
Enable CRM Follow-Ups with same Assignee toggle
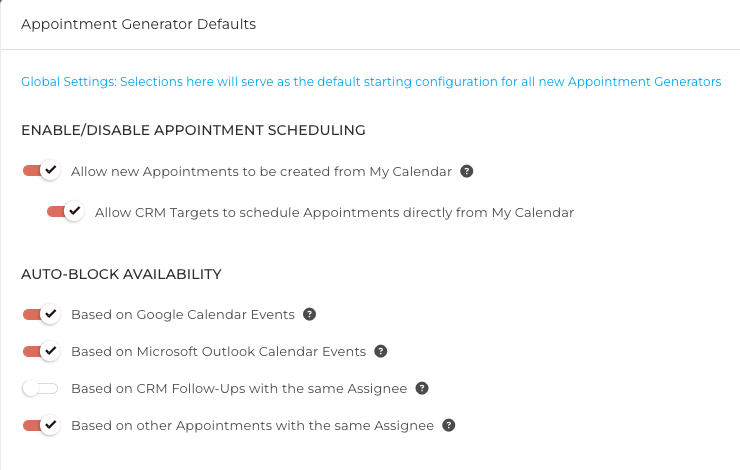tap(41, 388)
